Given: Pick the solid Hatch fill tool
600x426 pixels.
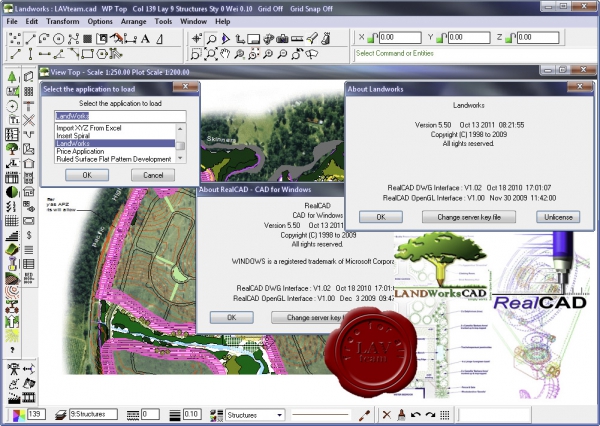Looking at the screenshot, I should click(x=88, y=38).
